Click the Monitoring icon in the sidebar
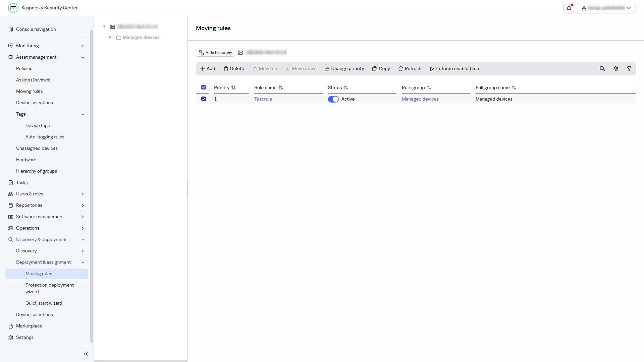Viewport: 644px width, 362px height. [x=11, y=46]
